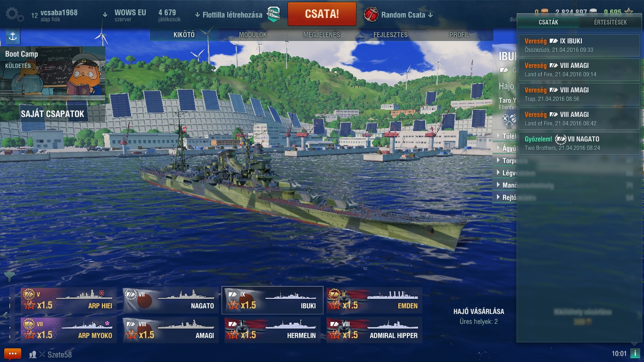Open the chat speech bubble icon
The height and width of the screenshot is (362, 644).
(x=13, y=354)
